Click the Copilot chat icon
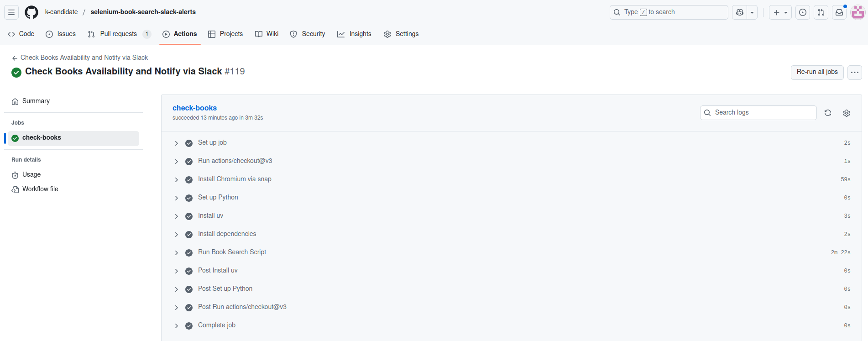The height and width of the screenshot is (341, 868). pos(740,12)
